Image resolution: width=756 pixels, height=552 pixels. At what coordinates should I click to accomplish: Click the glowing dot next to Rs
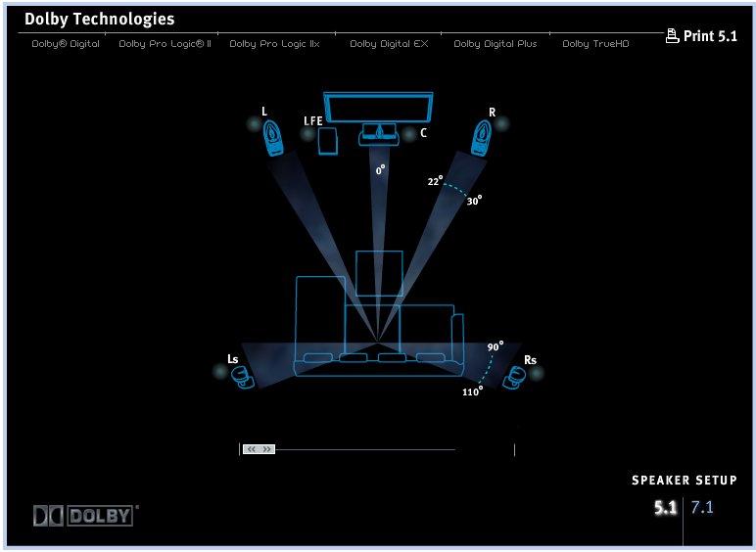coord(536,372)
